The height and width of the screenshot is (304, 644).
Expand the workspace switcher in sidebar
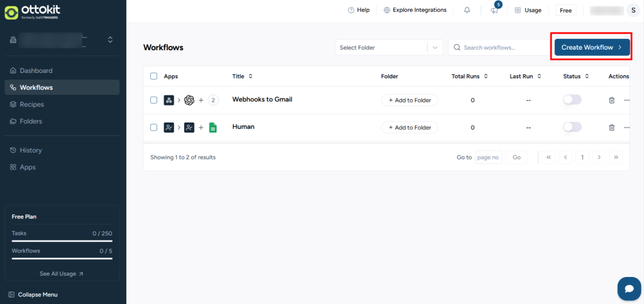pyautogui.click(x=110, y=40)
